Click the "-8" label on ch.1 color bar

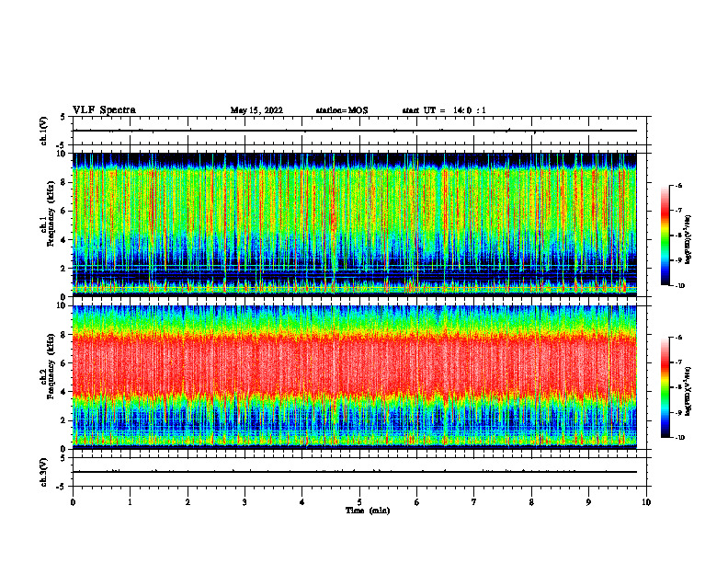coord(679,236)
